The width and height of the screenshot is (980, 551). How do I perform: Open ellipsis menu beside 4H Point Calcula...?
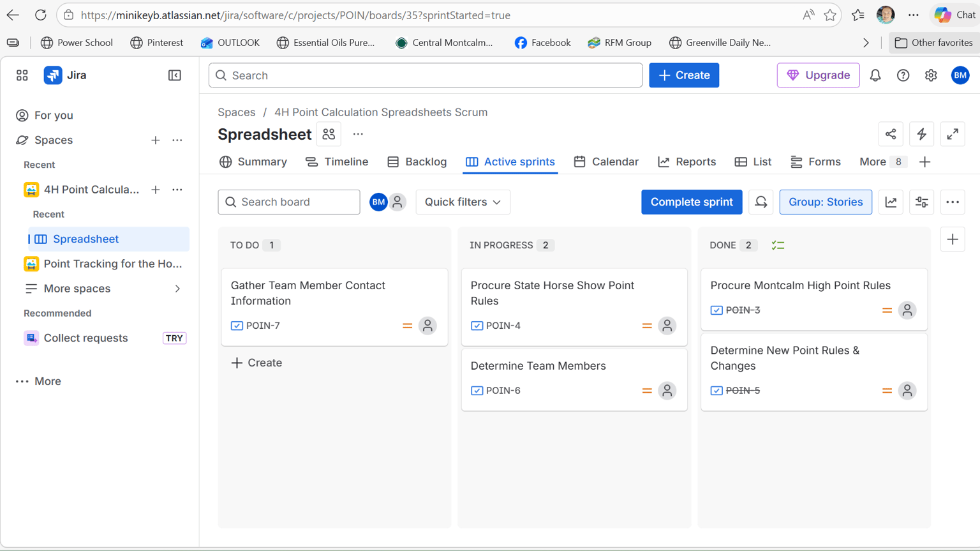[177, 190]
